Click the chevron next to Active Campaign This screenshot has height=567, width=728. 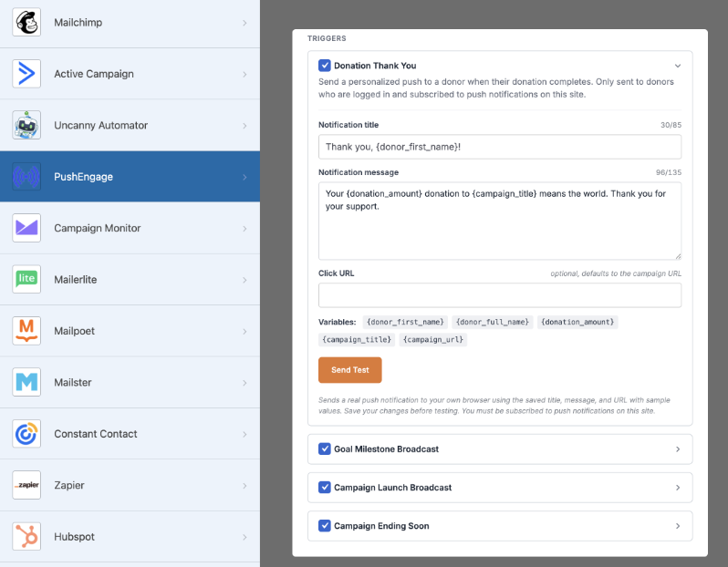[244, 74]
